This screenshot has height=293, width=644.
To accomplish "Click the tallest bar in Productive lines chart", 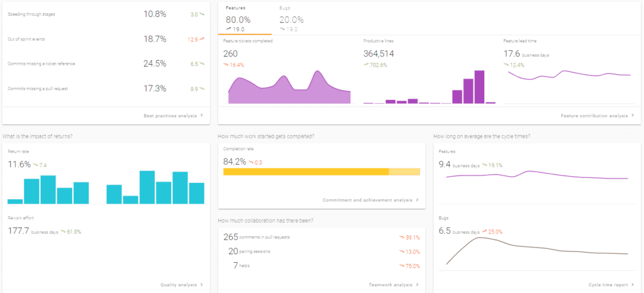I will [x=479, y=87].
